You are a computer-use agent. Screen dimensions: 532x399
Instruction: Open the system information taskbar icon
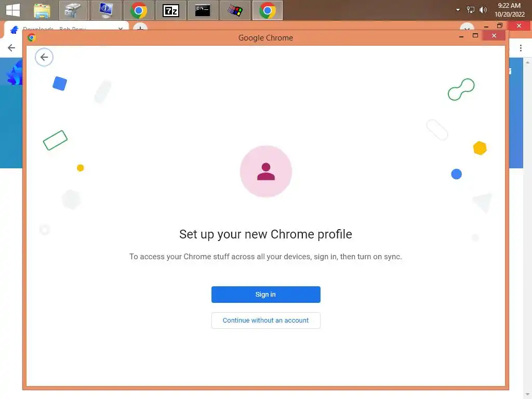pyautogui.click(x=106, y=10)
